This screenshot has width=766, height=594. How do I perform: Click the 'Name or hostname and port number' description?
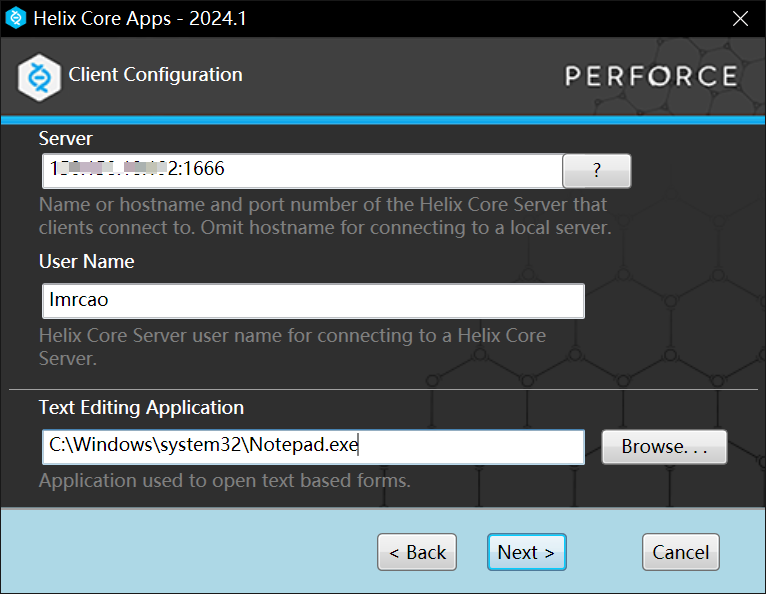[325, 216]
